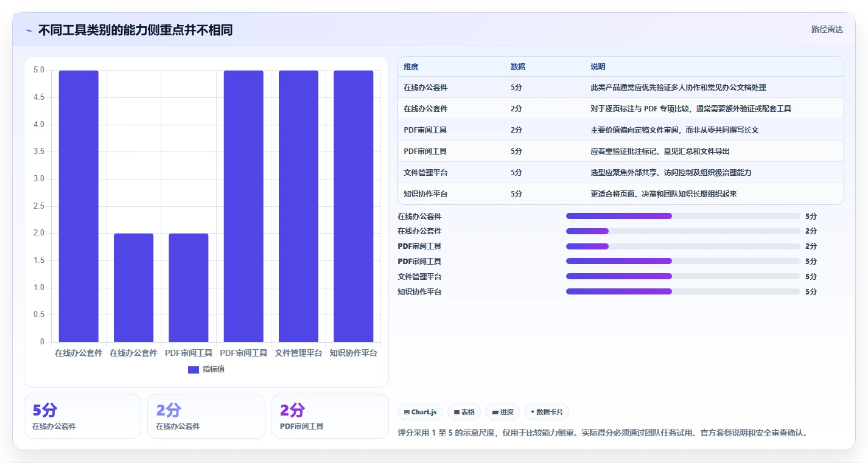
Task: Open the 2分 在线办公套件 data card
Action: (206, 416)
